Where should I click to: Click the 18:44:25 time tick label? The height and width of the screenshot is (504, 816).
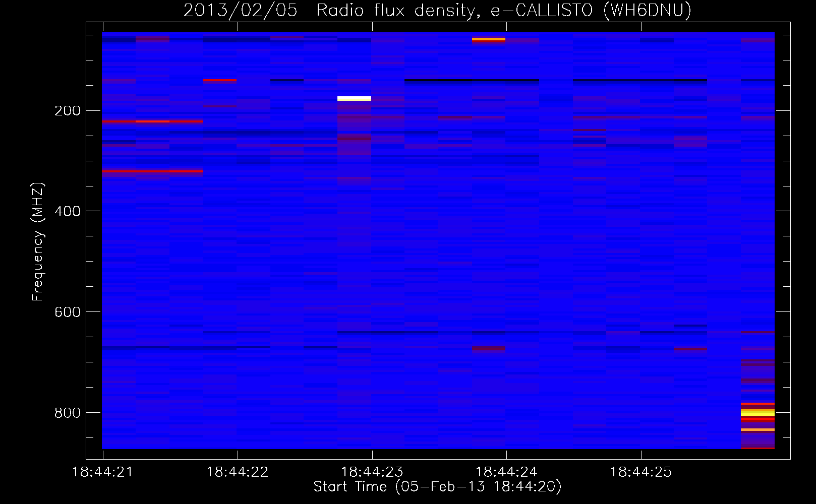pos(641,472)
